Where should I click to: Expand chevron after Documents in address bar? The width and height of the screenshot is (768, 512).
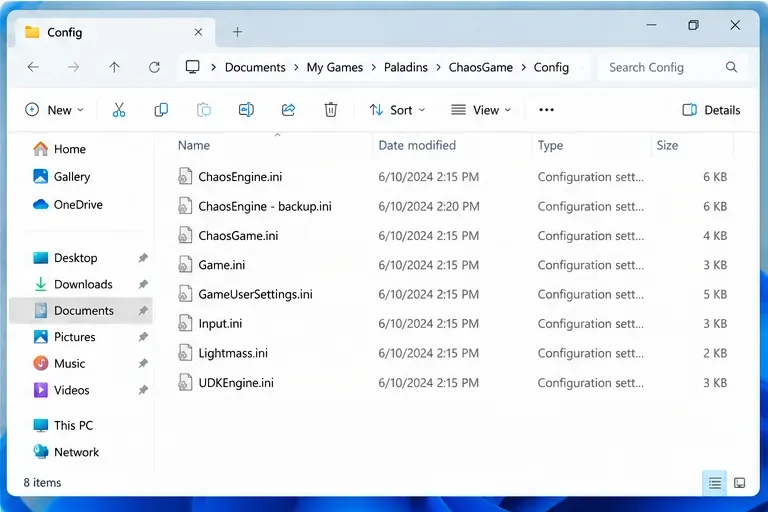coord(296,67)
